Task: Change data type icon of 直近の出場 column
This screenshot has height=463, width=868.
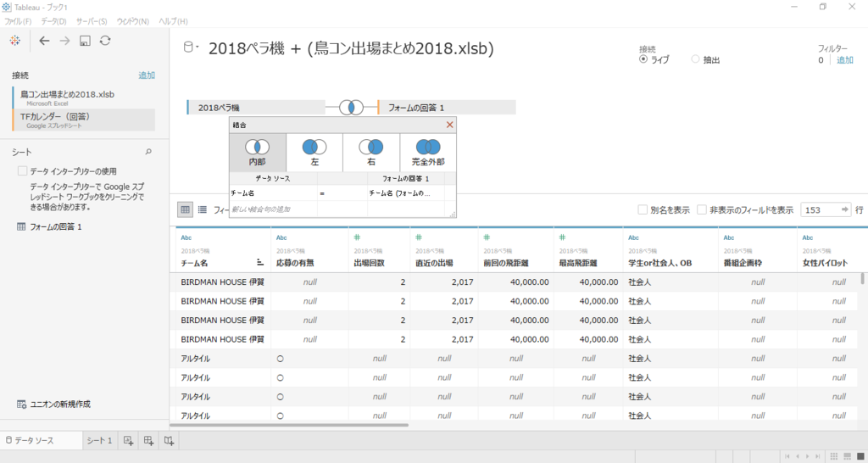Action: pyautogui.click(x=420, y=237)
